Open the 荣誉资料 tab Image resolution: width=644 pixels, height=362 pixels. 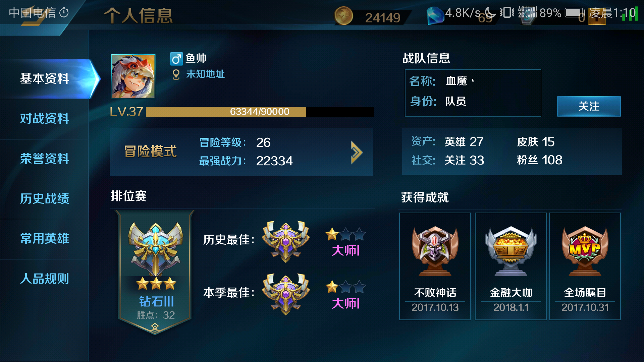(45, 159)
